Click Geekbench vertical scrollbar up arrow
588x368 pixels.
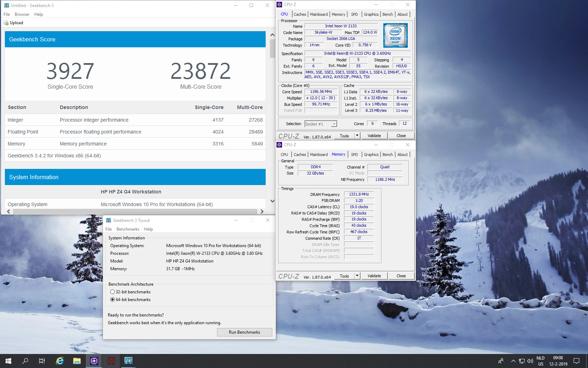pyautogui.click(x=272, y=35)
